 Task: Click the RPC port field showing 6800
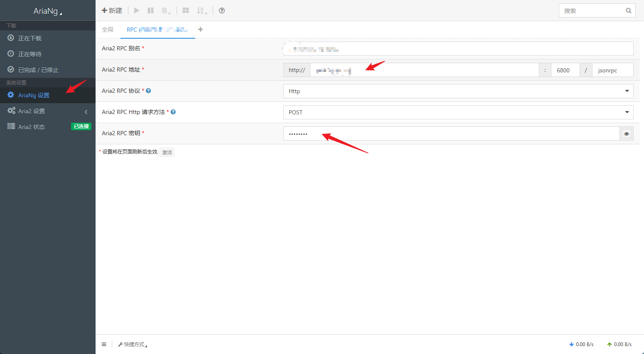565,70
